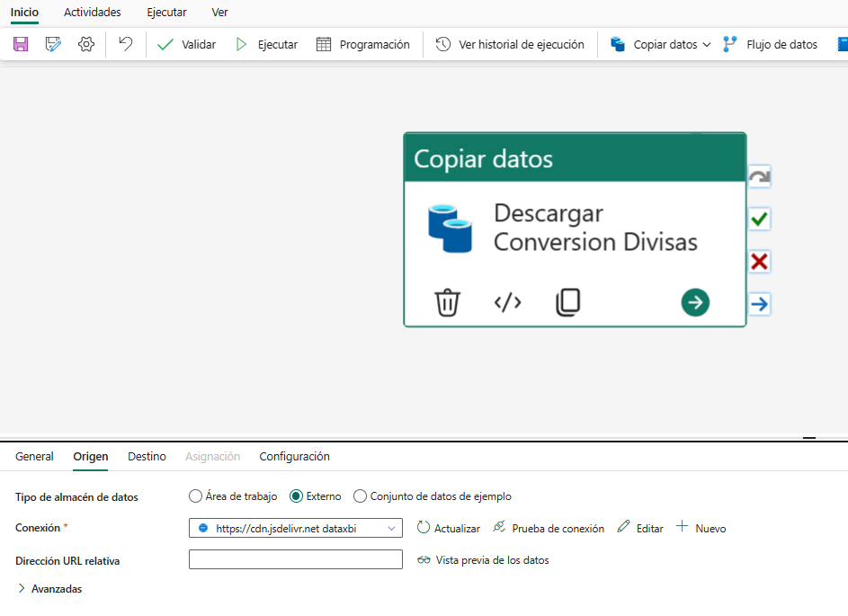Open the Destino tab
848x616 pixels.
pyautogui.click(x=147, y=456)
